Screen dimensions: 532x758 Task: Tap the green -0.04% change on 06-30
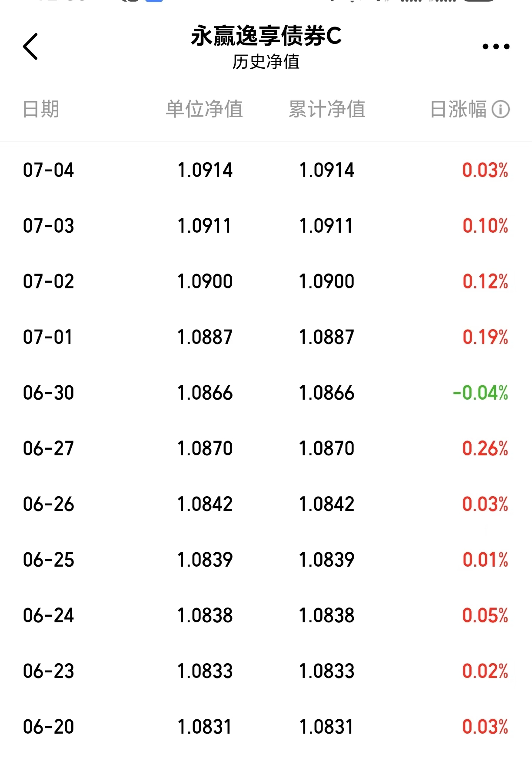point(480,393)
